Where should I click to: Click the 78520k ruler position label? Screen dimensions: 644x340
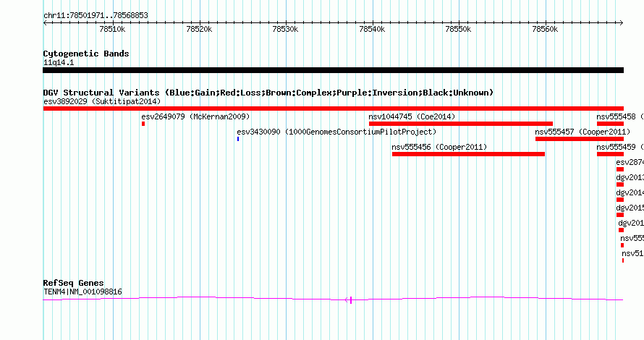click(x=199, y=29)
